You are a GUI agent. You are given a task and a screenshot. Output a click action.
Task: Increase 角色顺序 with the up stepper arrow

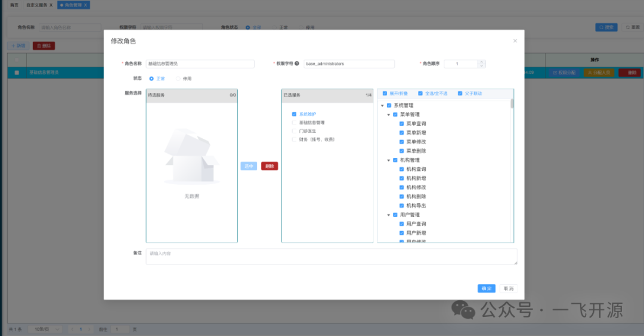coord(481,61)
